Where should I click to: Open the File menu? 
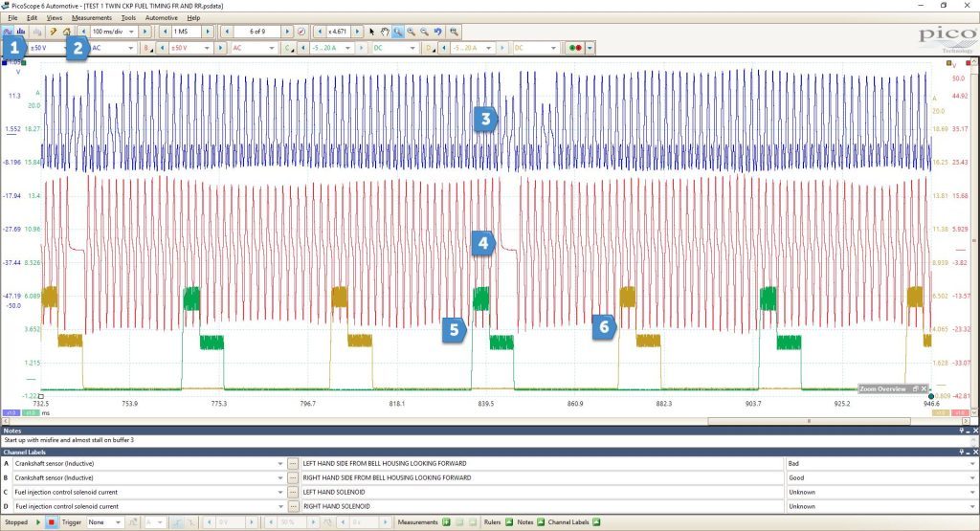pos(12,18)
